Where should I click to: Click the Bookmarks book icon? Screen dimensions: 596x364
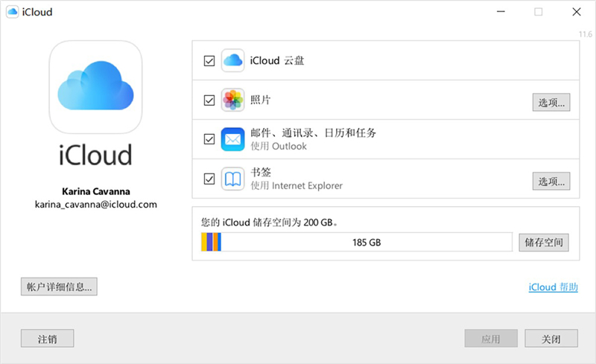click(233, 179)
